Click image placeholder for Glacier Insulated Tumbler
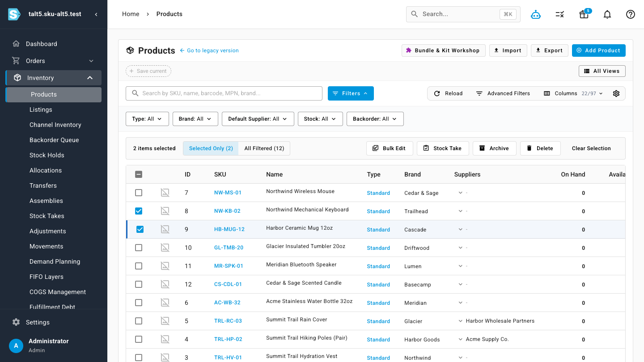The width and height of the screenshot is (644, 362). click(165, 248)
